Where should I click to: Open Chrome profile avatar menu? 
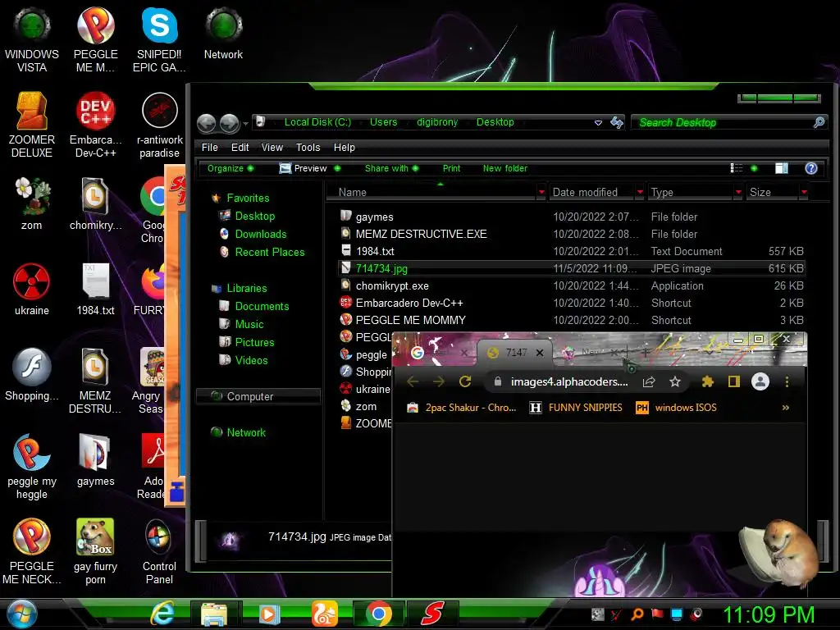click(760, 381)
